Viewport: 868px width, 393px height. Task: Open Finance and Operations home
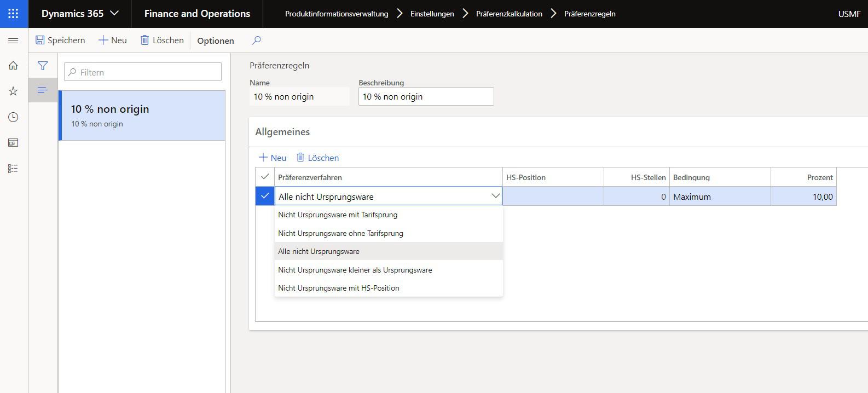point(197,14)
